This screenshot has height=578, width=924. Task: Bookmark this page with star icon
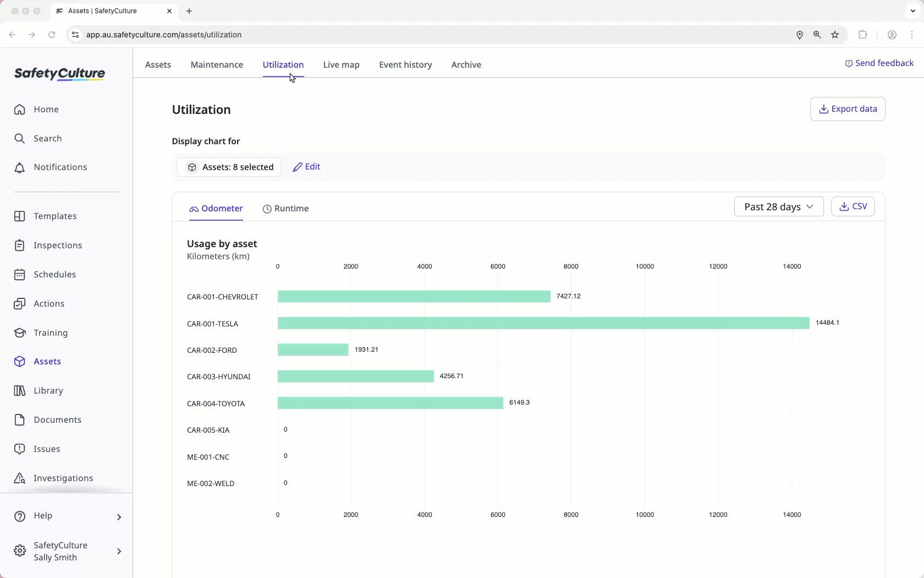click(x=835, y=35)
